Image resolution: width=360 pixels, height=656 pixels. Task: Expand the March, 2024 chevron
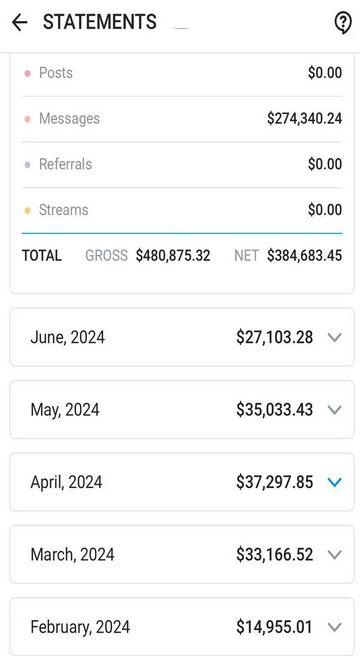(x=334, y=554)
